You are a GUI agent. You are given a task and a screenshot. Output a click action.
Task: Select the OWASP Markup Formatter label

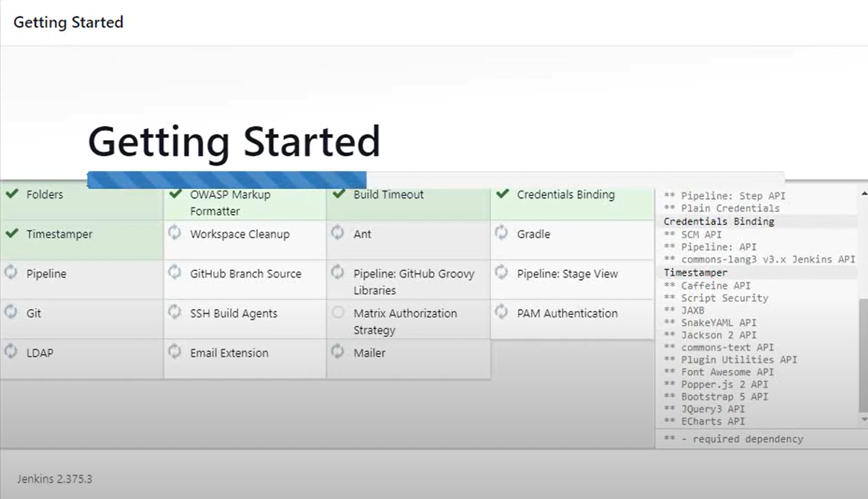(230, 203)
